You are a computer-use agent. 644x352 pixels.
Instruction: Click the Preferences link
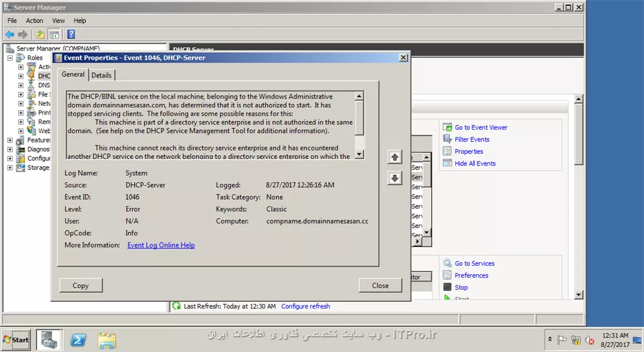click(x=472, y=276)
